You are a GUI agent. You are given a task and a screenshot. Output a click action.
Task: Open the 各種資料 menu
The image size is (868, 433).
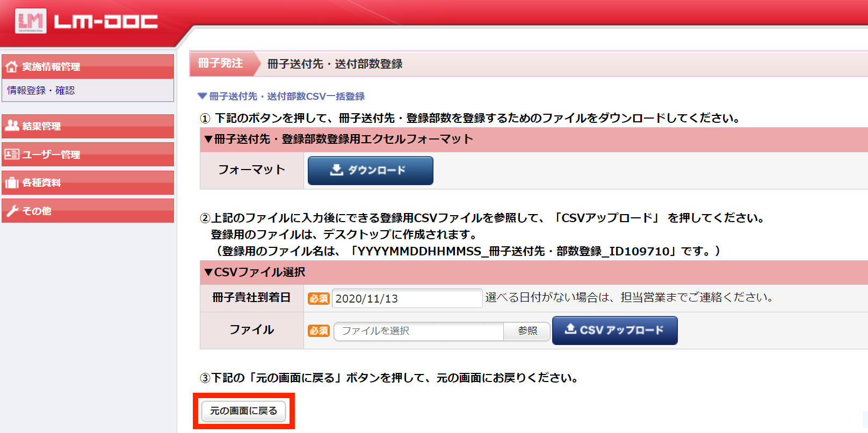coord(41,183)
